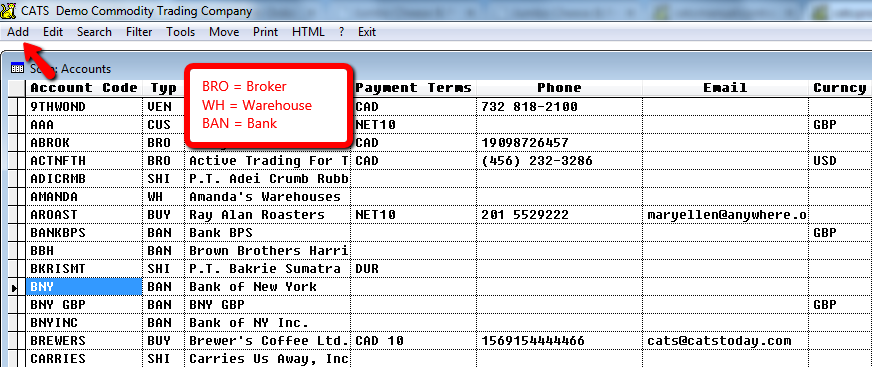Image resolution: width=872 pixels, height=367 pixels.
Task: Select the ABROK account code cell
Action: 83,143
